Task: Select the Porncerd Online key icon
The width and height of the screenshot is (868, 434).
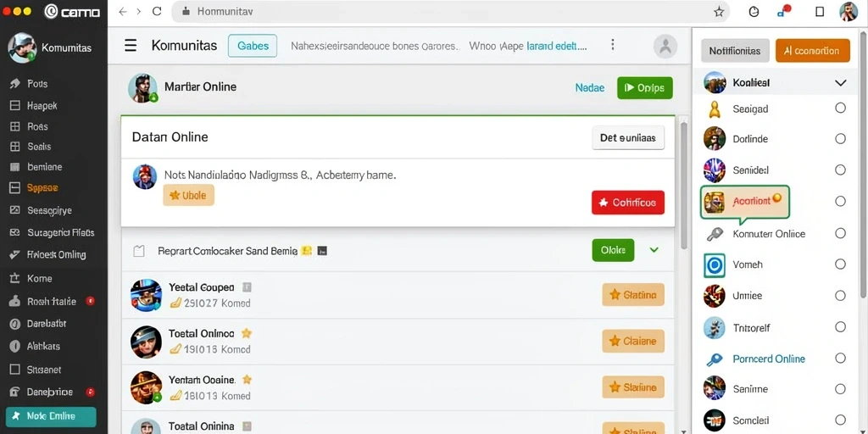Action: tap(714, 359)
